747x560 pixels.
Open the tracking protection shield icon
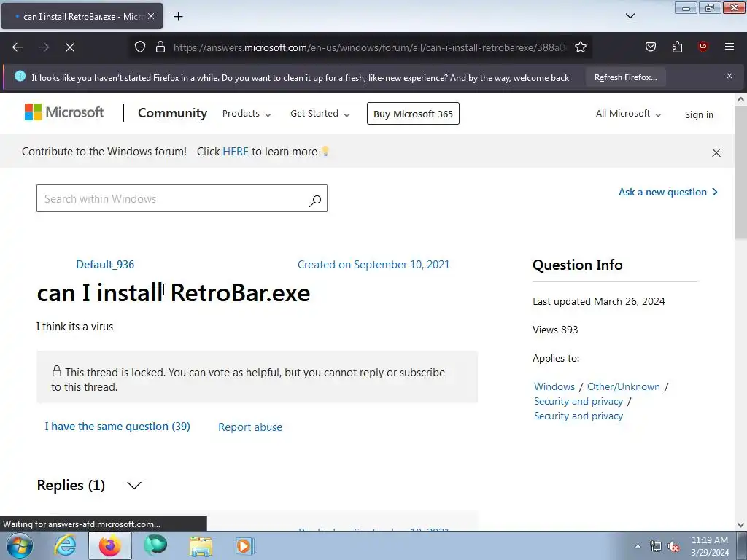point(139,47)
